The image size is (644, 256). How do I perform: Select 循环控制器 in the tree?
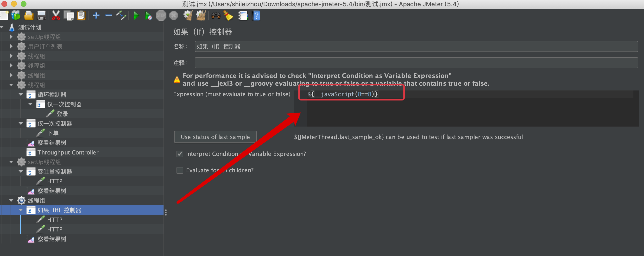coord(52,95)
